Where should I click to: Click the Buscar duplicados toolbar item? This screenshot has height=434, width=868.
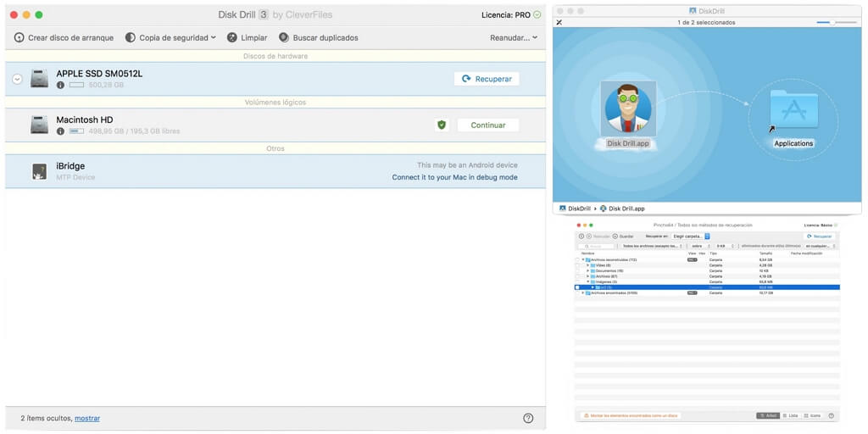[x=319, y=37]
